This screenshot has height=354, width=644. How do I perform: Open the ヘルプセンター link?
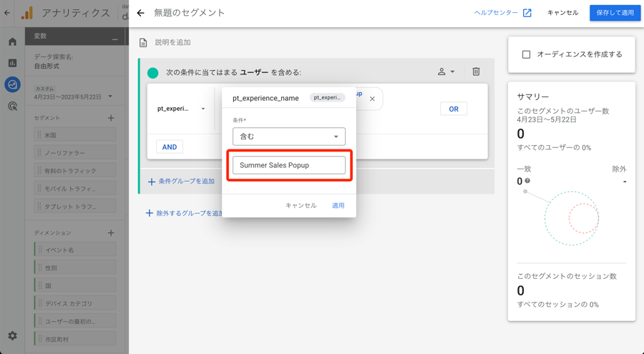click(x=503, y=13)
